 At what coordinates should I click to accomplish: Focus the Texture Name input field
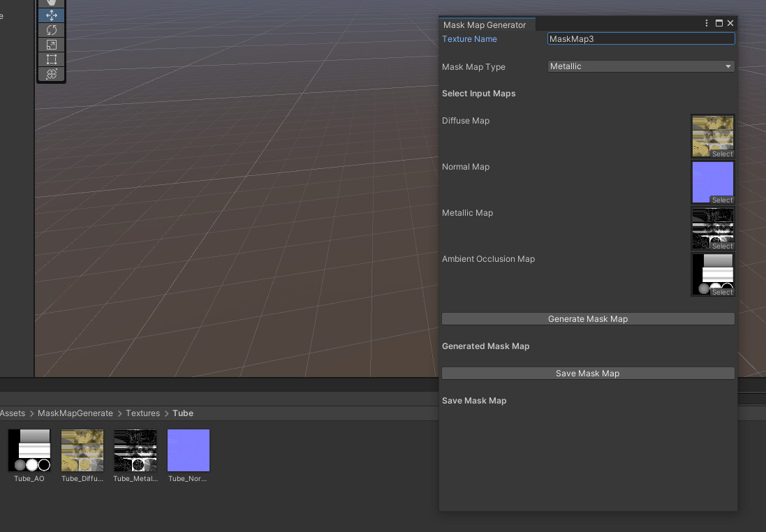point(640,39)
